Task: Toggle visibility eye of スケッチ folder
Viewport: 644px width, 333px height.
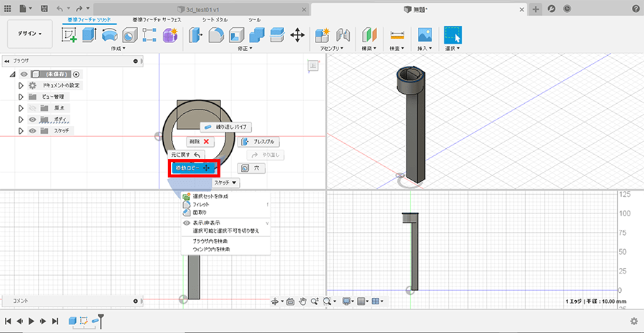Action: pos(32,131)
